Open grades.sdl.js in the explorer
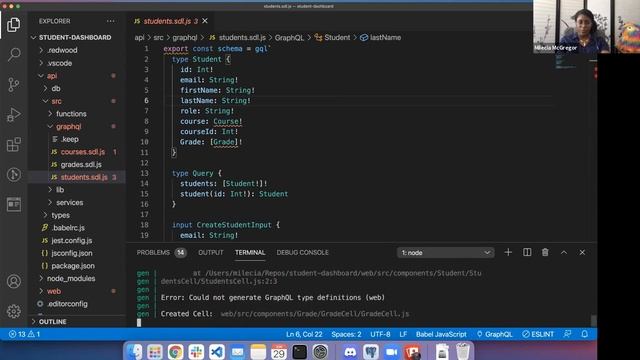640x360 pixels. click(x=81, y=164)
